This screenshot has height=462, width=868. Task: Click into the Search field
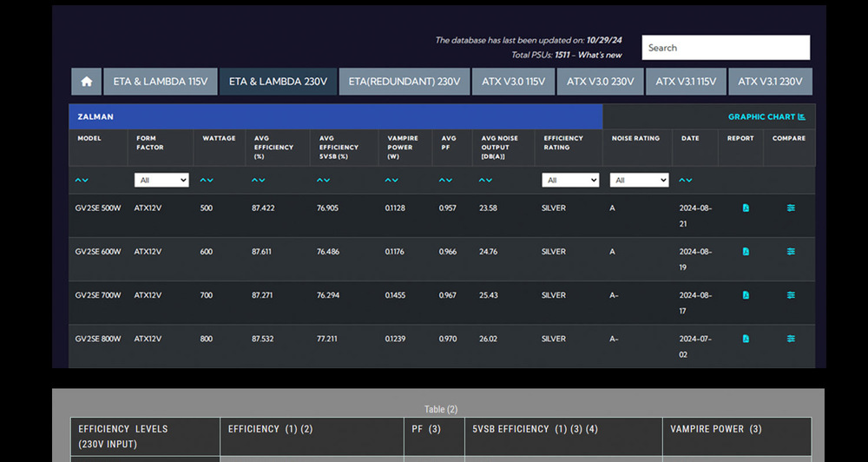726,48
